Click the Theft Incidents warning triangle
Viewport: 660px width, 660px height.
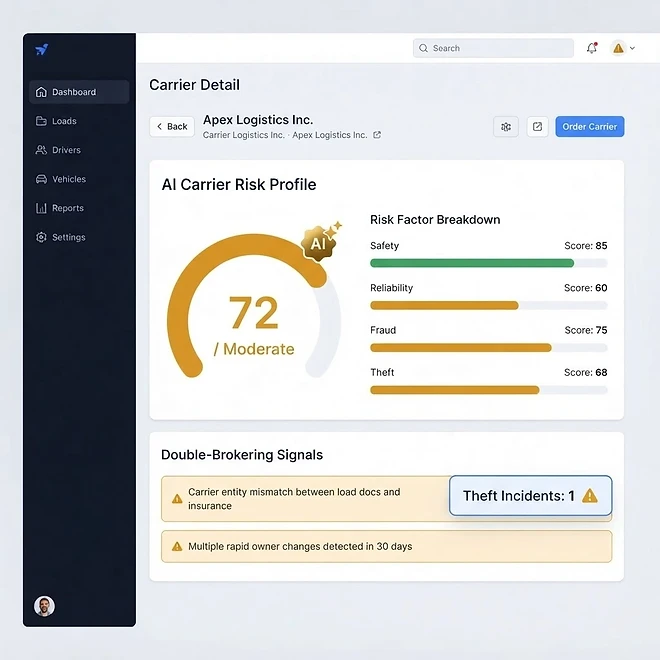(x=590, y=495)
